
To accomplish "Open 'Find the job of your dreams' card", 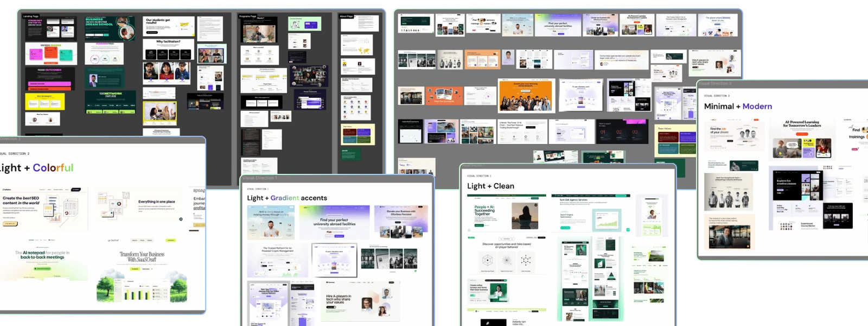I will (x=734, y=136).
